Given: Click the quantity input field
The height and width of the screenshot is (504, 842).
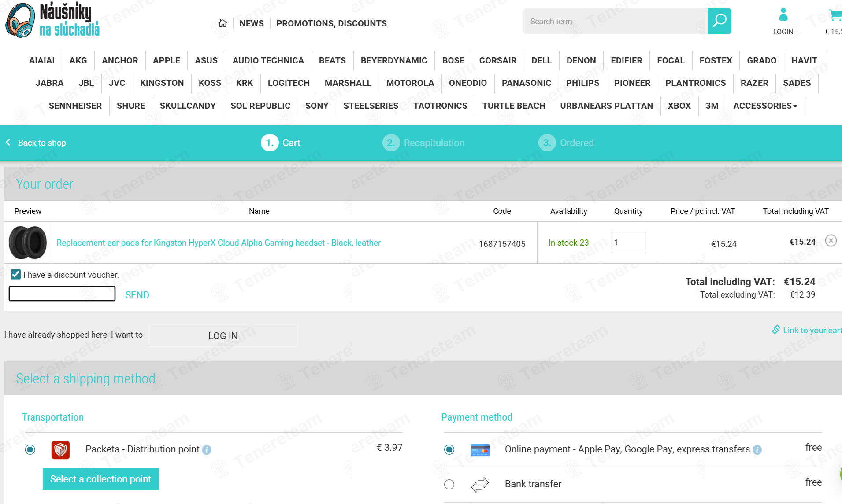Looking at the screenshot, I should [628, 242].
